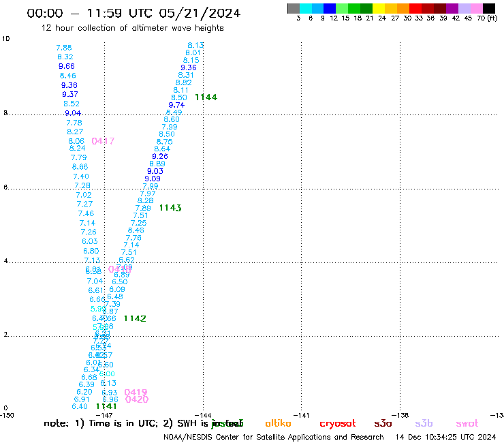Click the wave height value '7.76'
The image size is (504, 443).
(133, 238)
